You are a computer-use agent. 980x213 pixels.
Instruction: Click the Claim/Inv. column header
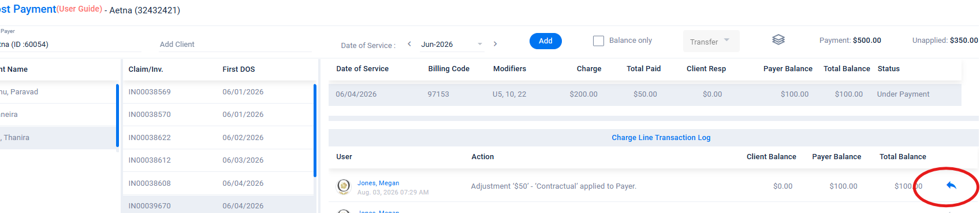pyautogui.click(x=146, y=69)
